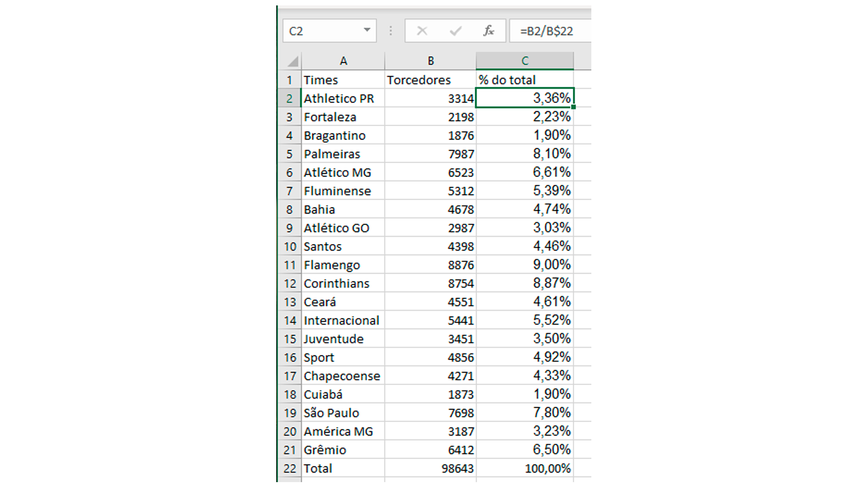Click the Cancel X icon in formula bar

pyautogui.click(x=422, y=31)
